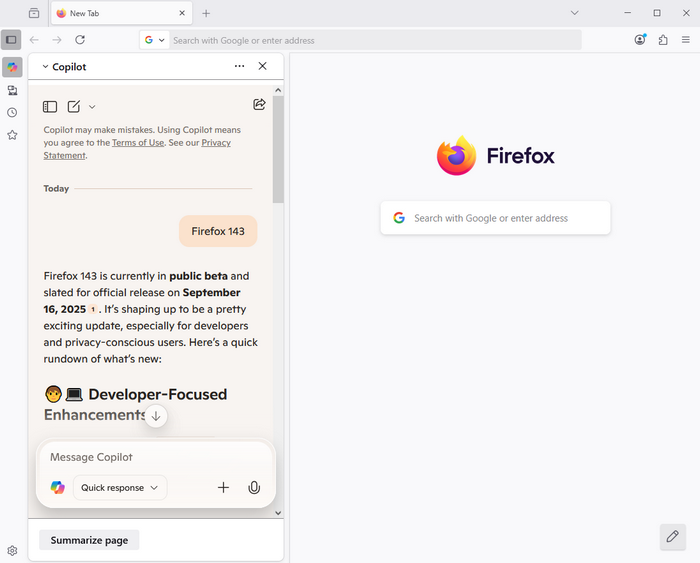Click the Copilot icon in the sidebar
Screen dimensions: 700x563
point(12,67)
